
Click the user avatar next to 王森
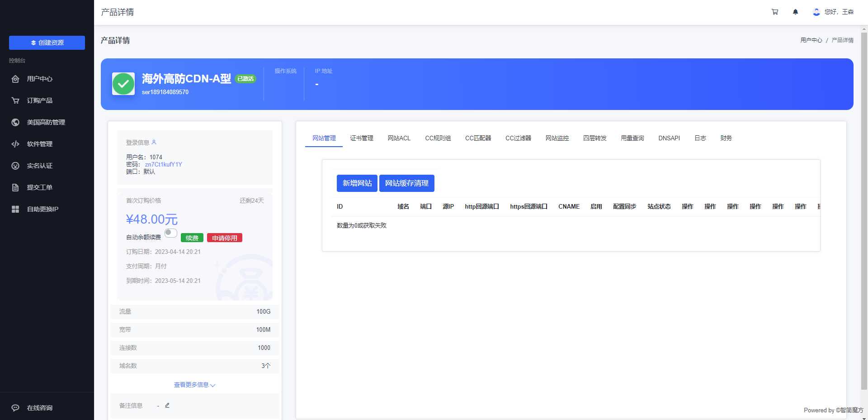(x=816, y=12)
